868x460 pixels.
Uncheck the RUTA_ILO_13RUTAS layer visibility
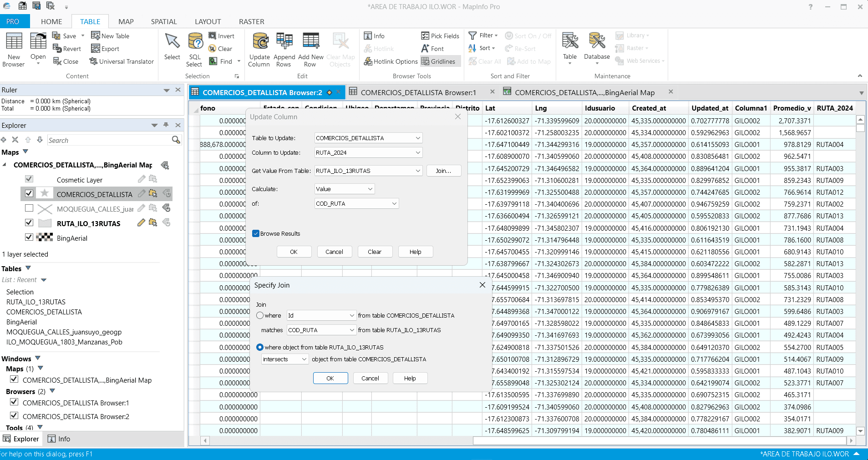(x=29, y=223)
